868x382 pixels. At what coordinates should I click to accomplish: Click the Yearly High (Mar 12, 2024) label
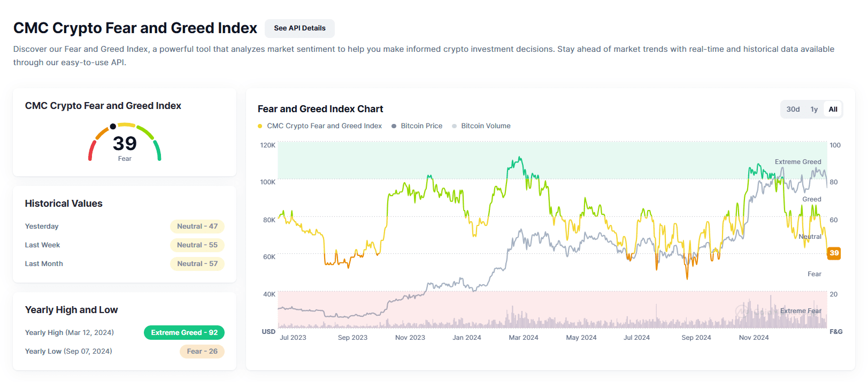click(70, 333)
